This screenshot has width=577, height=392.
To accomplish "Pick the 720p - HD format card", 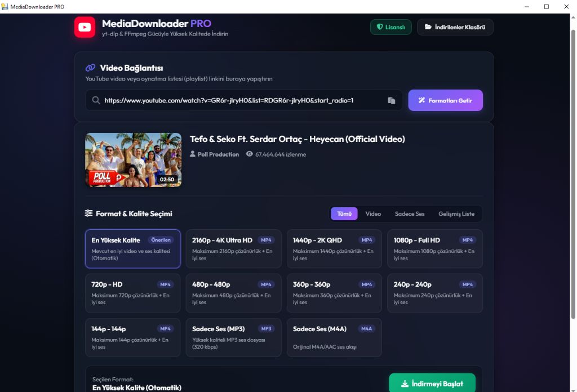I will [133, 293].
